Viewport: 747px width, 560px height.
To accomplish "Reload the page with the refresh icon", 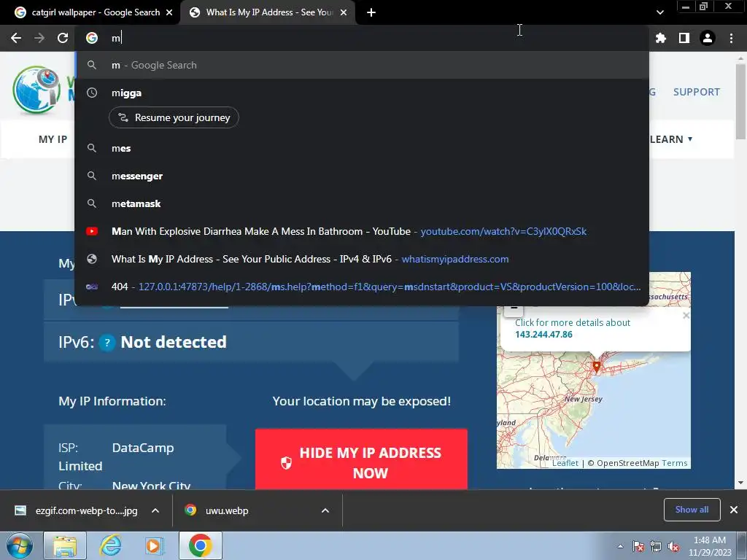I will coord(63,38).
